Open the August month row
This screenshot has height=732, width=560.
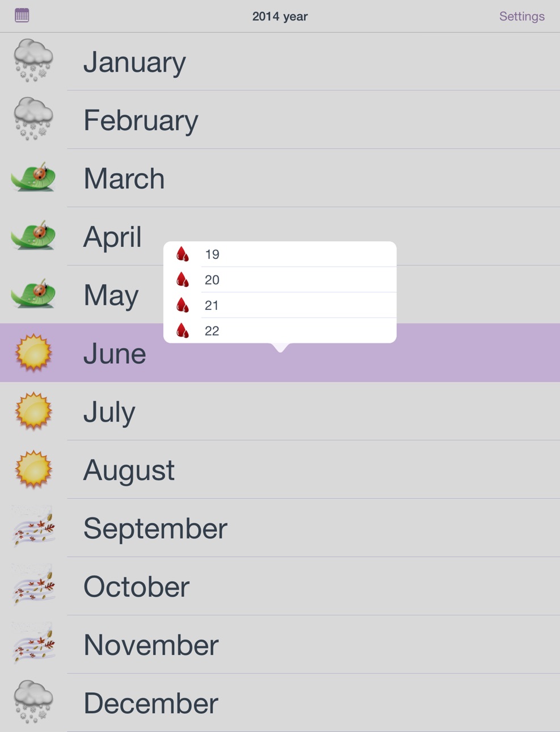pos(280,469)
